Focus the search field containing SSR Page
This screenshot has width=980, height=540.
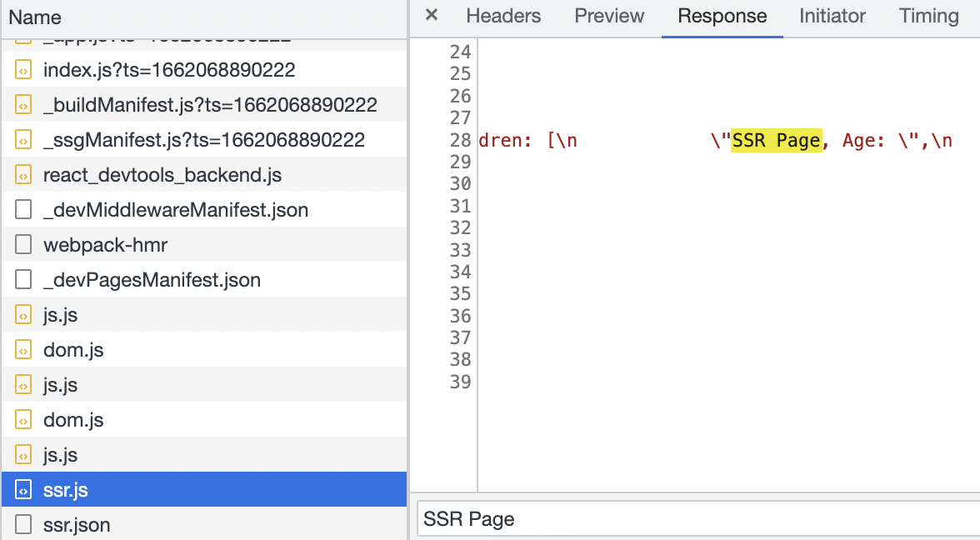[698, 519]
